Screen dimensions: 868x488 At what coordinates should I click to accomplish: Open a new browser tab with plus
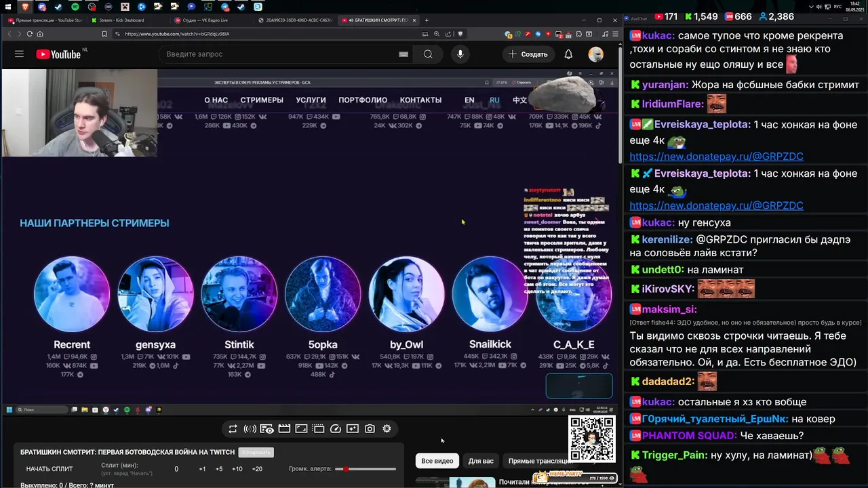427,20
